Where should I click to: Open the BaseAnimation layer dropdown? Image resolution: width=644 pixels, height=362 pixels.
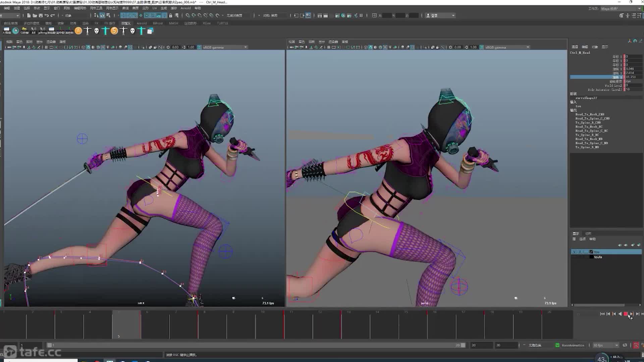573,345
